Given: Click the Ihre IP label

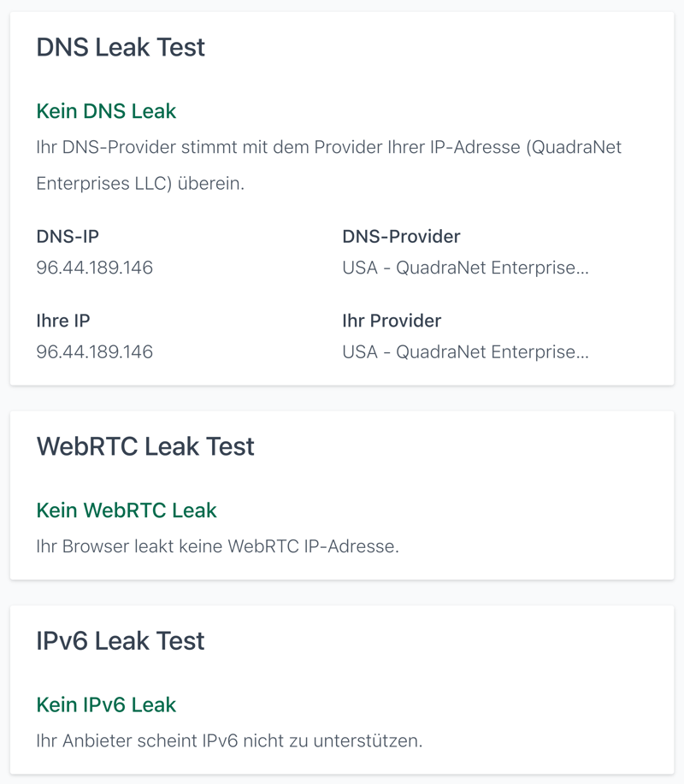Looking at the screenshot, I should 62,321.
